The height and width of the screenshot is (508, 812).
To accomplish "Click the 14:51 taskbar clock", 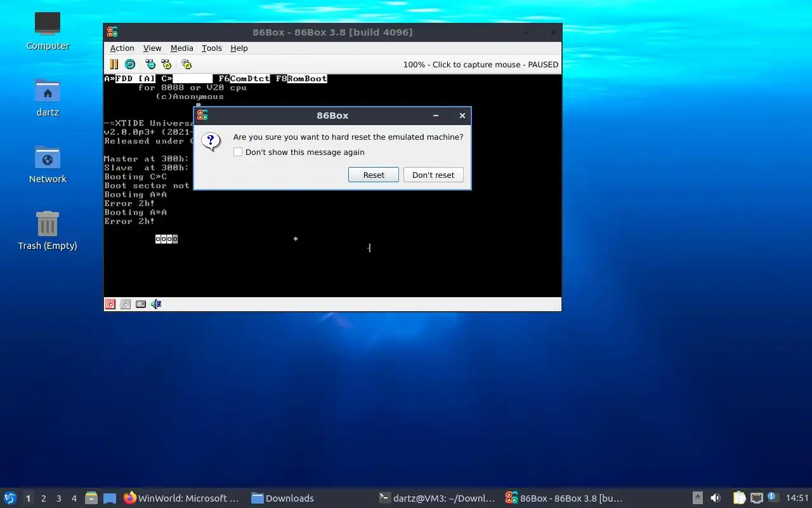I will point(797,498).
